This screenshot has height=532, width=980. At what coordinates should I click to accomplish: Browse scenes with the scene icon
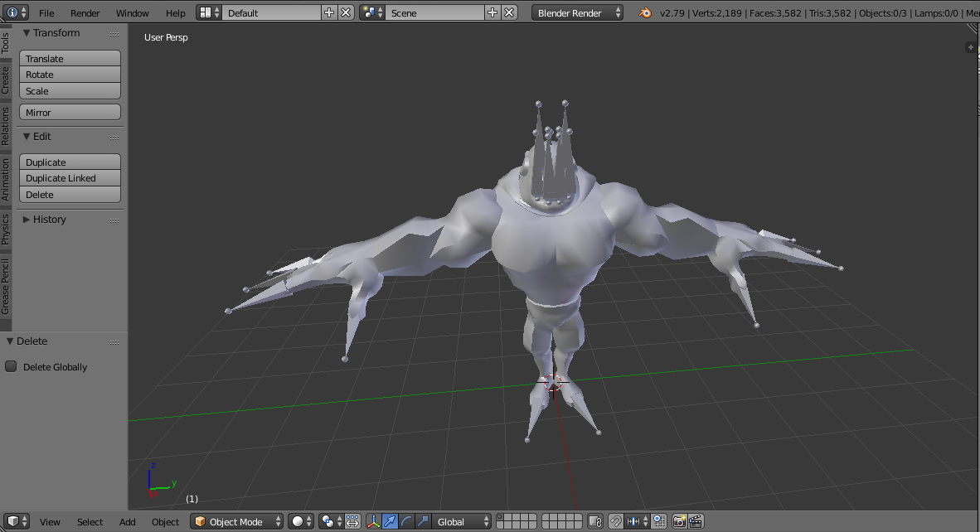(x=372, y=12)
